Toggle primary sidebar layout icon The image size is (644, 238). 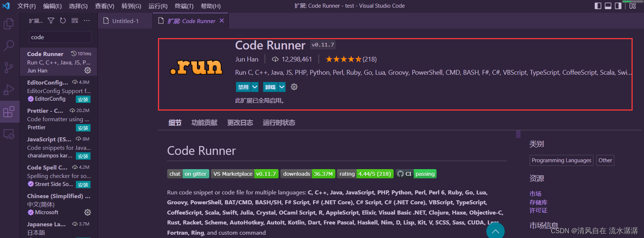coord(598,6)
